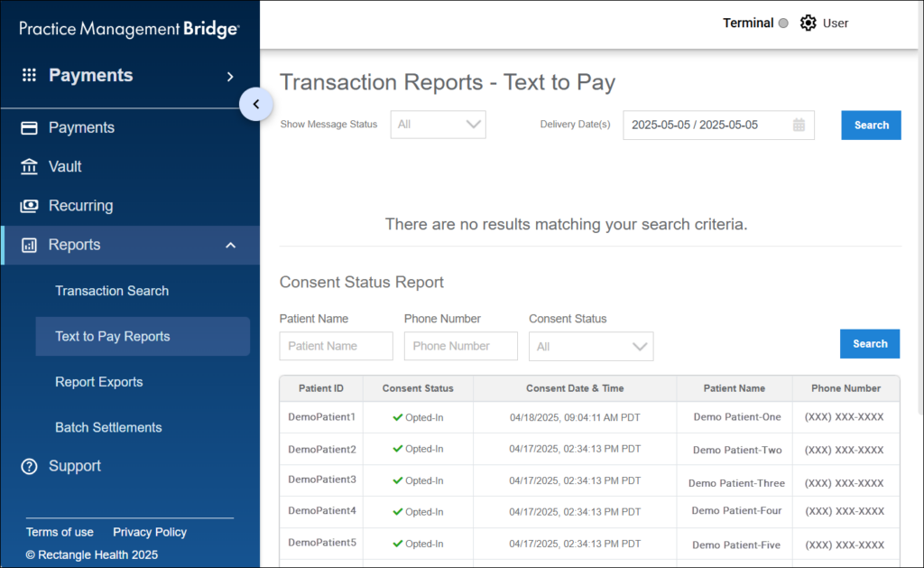The height and width of the screenshot is (568, 924).
Task: Select the DemoPatient1 cell
Action: (x=322, y=417)
